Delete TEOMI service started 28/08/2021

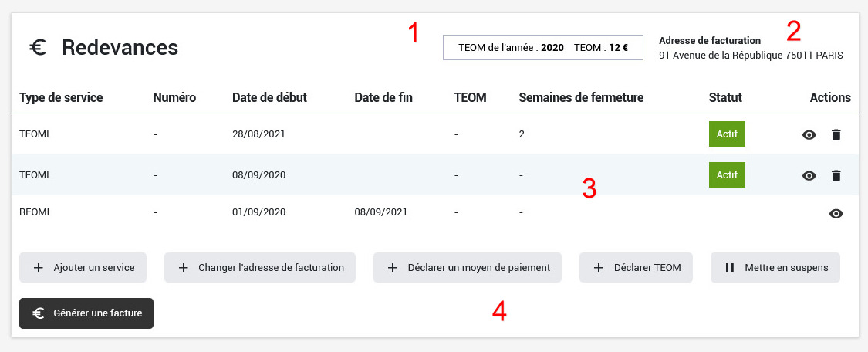(836, 135)
